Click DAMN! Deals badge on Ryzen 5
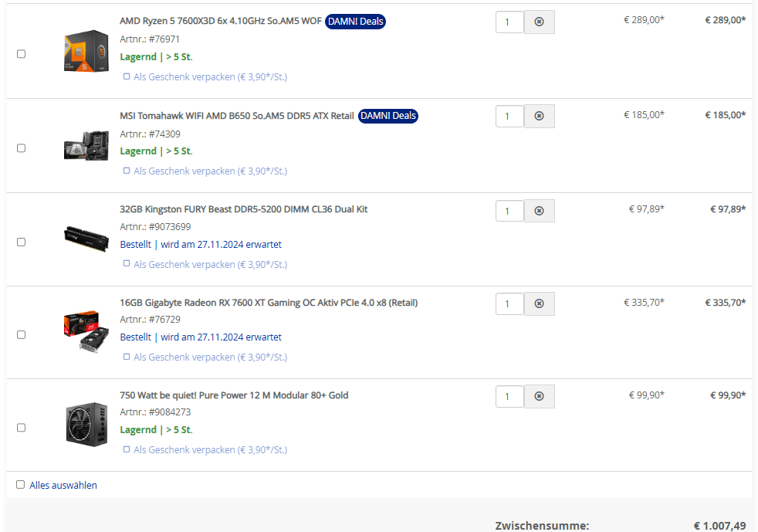Viewport: 758px width, 532px height. [355, 22]
